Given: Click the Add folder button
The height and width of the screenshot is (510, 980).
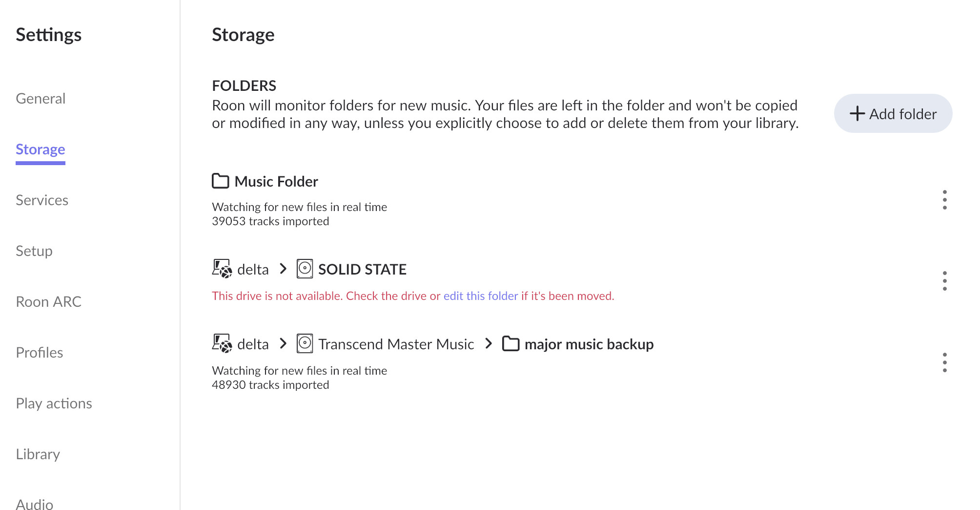Looking at the screenshot, I should [x=893, y=114].
